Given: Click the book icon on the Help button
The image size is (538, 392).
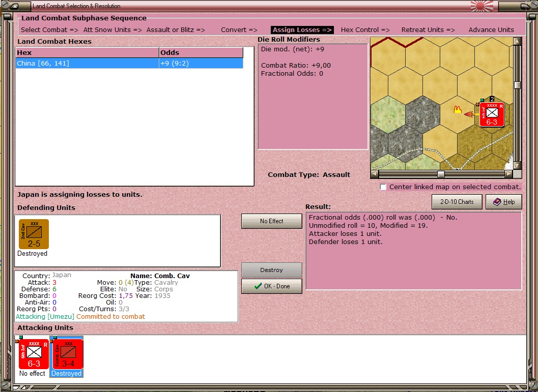Looking at the screenshot, I should pyautogui.click(x=497, y=202).
